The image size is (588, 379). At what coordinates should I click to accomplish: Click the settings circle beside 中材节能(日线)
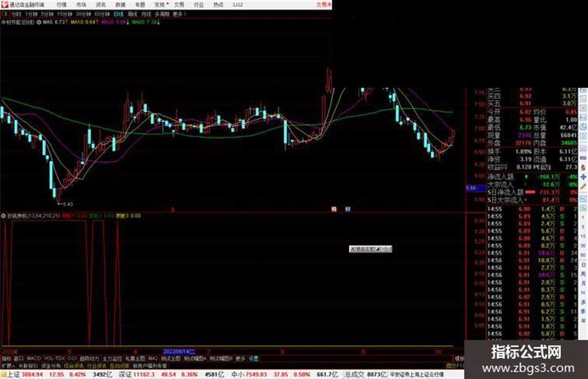39,22
